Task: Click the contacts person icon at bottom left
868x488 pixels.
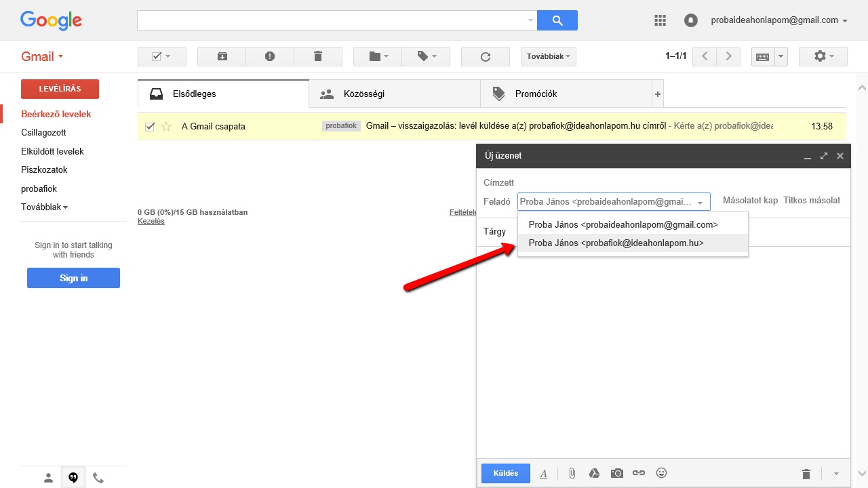Action: coord(48,478)
